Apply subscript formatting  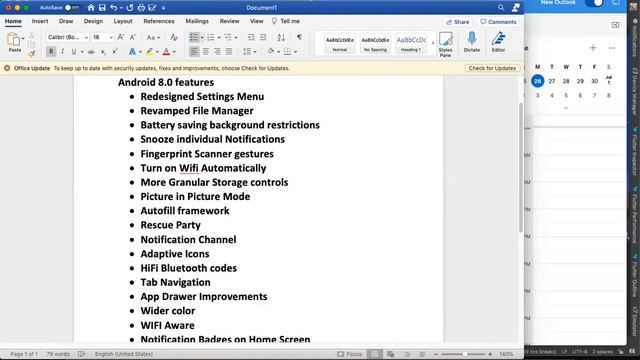[103, 52]
